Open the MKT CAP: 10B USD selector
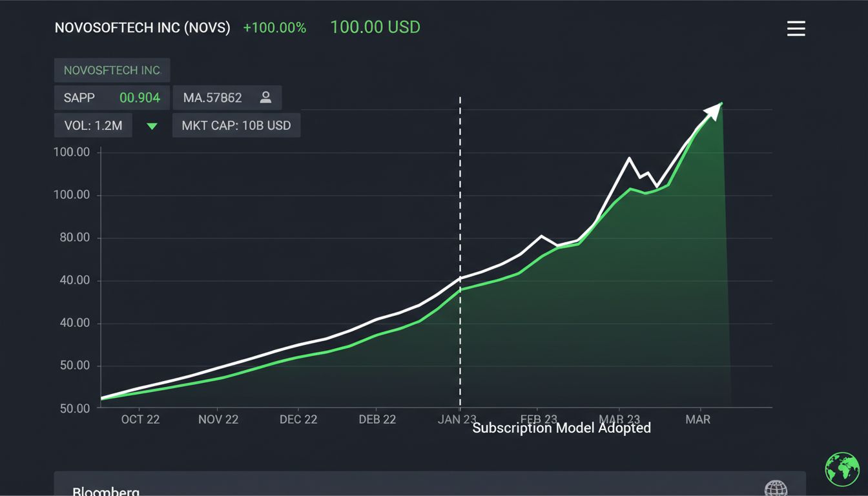Image resolution: width=868 pixels, height=496 pixels. (236, 125)
